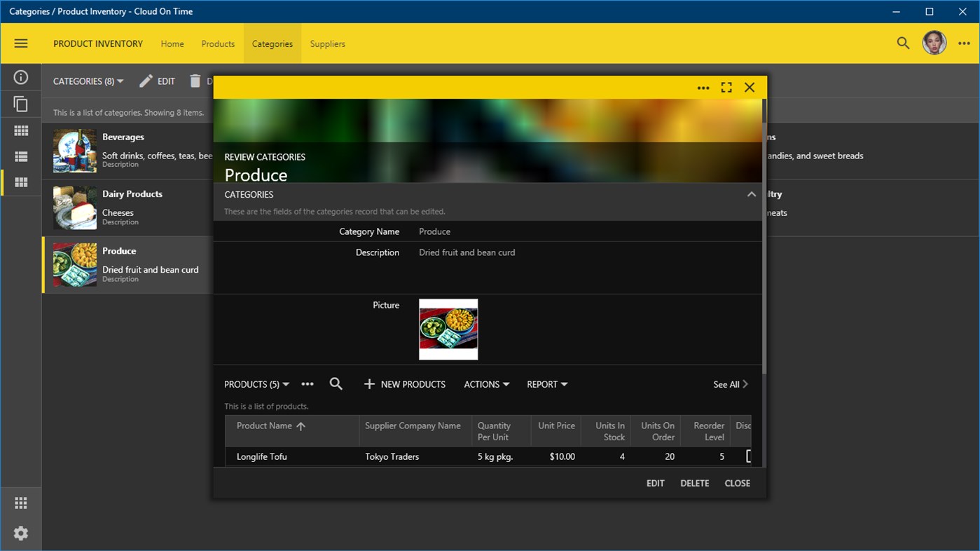Select the list view icon in sidebar

[21, 156]
